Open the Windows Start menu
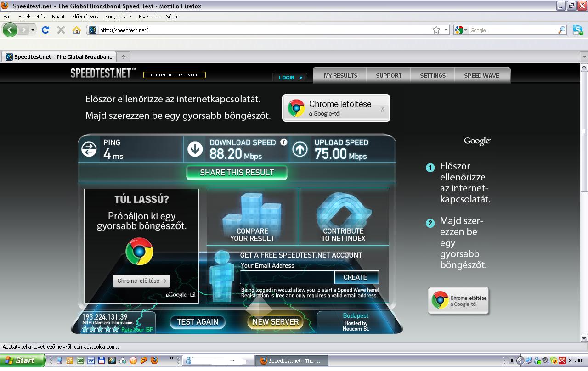 [x=21, y=360]
